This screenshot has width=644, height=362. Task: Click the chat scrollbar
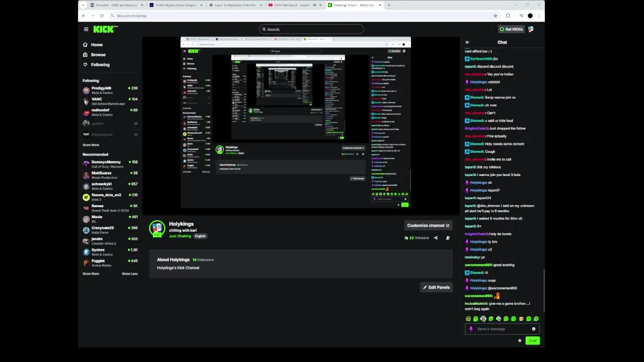coord(543,291)
